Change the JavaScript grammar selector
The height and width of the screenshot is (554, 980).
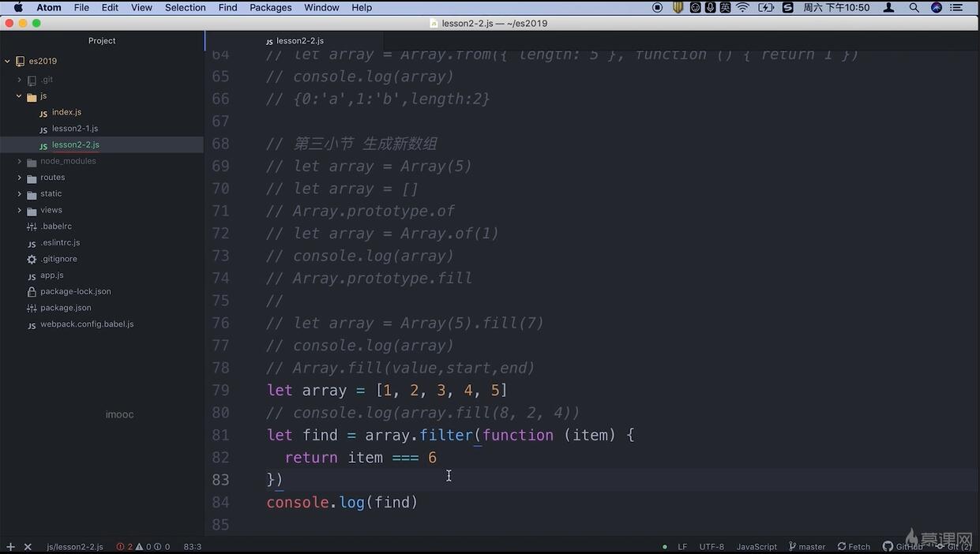point(757,547)
